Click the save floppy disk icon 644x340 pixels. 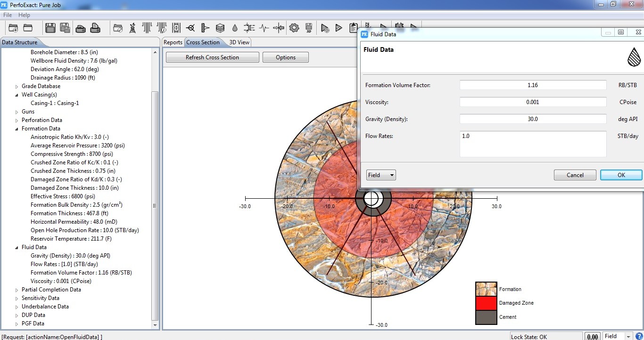[x=50, y=28]
